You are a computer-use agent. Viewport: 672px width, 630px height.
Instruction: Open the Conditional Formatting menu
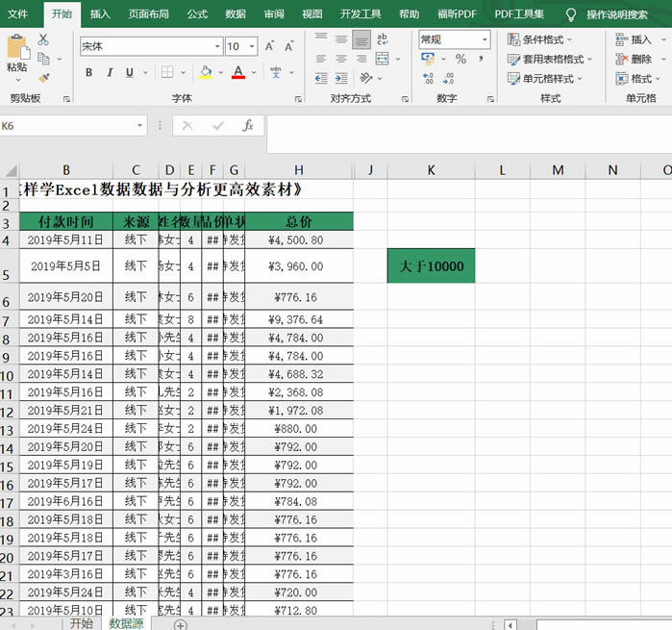539,39
